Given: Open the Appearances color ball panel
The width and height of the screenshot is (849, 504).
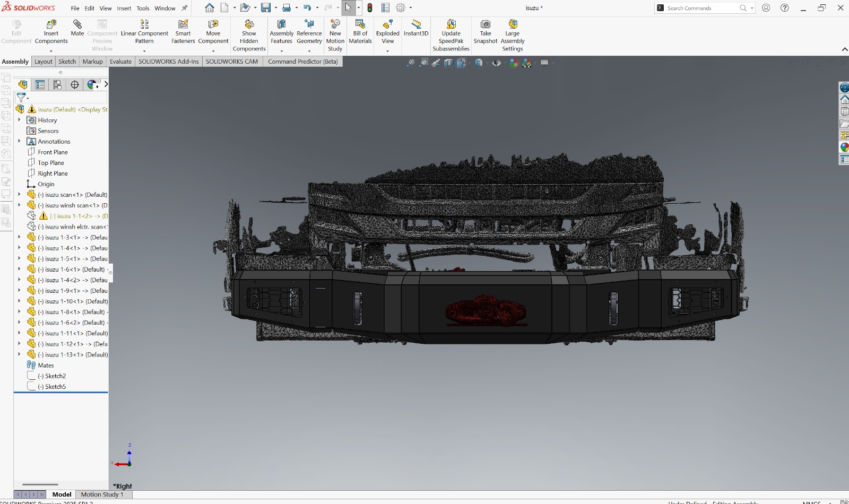Looking at the screenshot, I should (844, 147).
